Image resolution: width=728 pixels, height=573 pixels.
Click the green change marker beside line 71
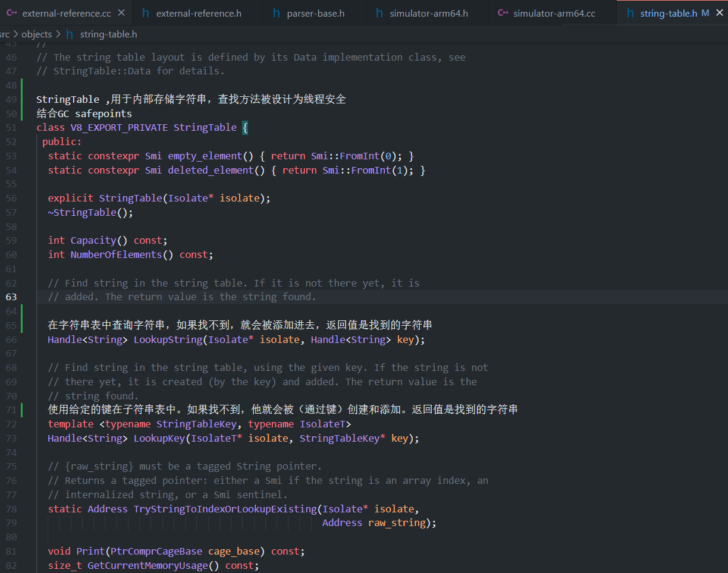(x=21, y=410)
